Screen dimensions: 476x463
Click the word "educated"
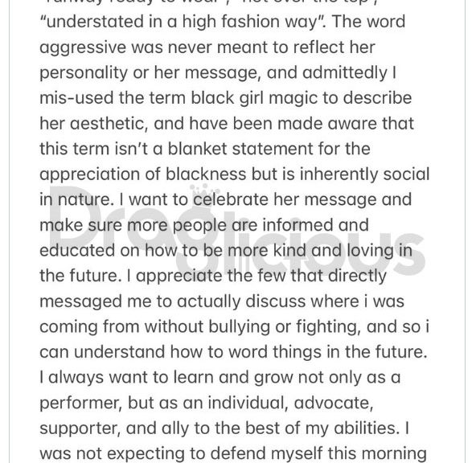click(77, 250)
